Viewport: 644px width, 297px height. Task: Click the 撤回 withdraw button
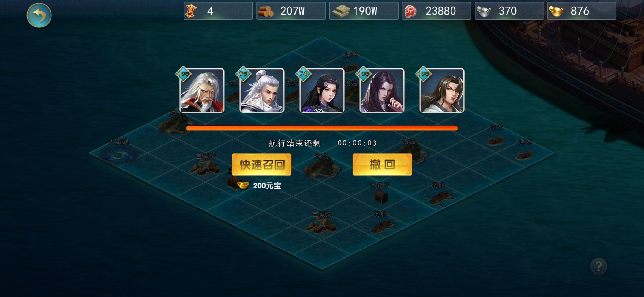[x=382, y=164]
